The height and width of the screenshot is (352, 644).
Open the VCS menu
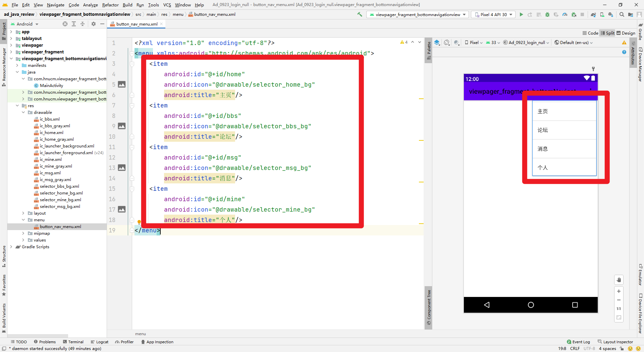click(167, 5)
